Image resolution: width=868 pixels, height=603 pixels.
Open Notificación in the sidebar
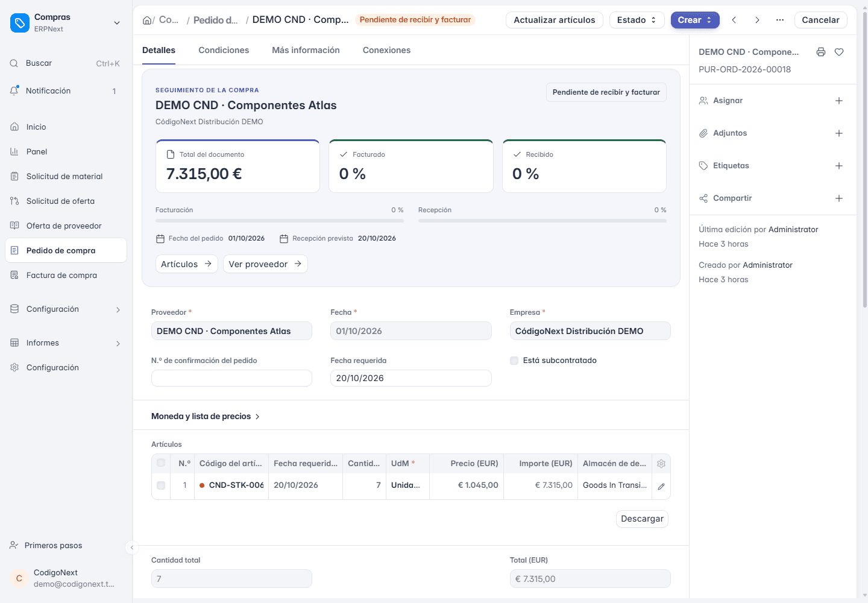(x=66, y=91)
